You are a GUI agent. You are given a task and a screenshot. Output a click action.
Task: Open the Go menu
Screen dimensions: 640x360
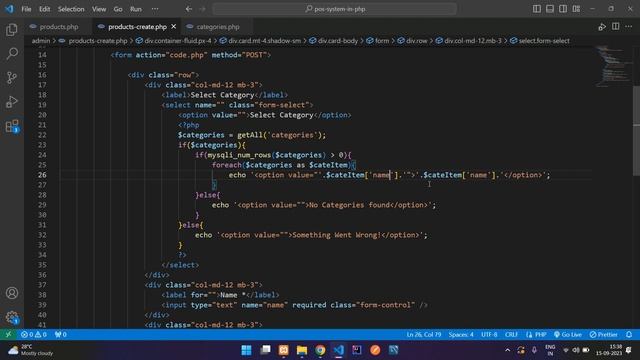[x=118, y=9]
